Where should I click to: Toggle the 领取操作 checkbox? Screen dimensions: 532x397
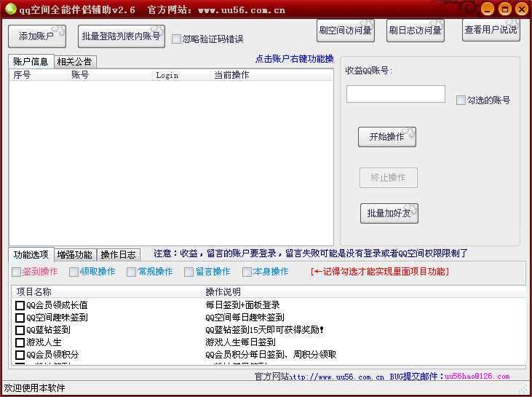coord(74,272)
